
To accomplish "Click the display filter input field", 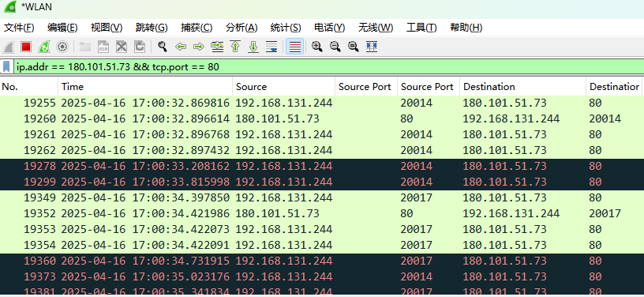I will click(328, 66).
